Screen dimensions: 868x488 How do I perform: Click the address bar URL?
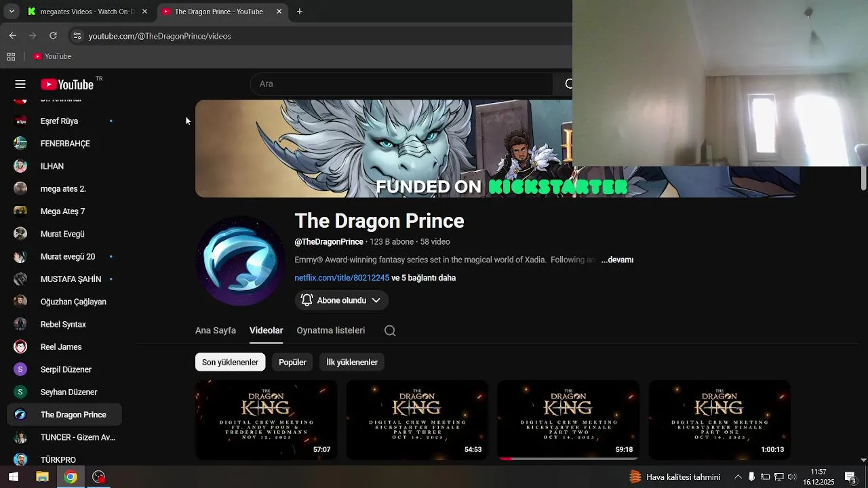160,36
